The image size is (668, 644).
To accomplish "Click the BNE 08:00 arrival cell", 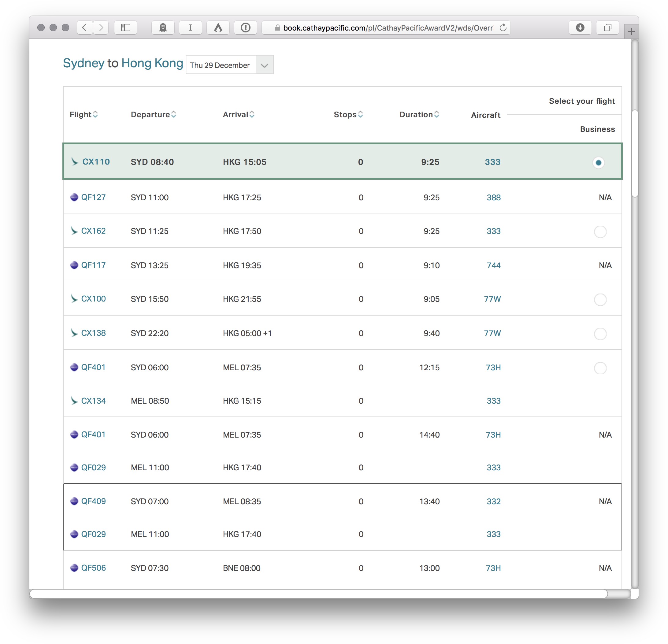I will (x=242, y=568).
